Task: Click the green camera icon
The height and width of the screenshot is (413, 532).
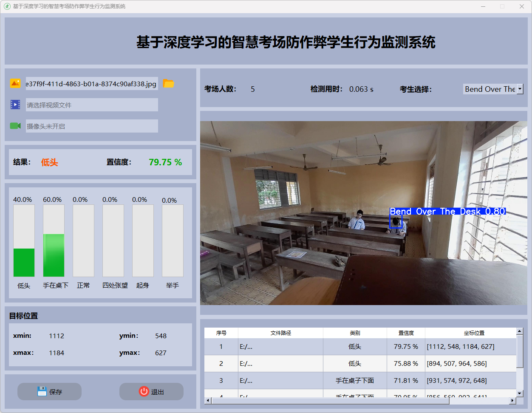Action: pos(15,126)
